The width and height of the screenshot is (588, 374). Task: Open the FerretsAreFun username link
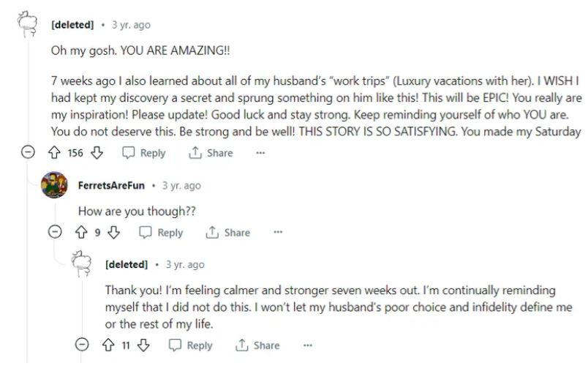click(x=111, y=186)
